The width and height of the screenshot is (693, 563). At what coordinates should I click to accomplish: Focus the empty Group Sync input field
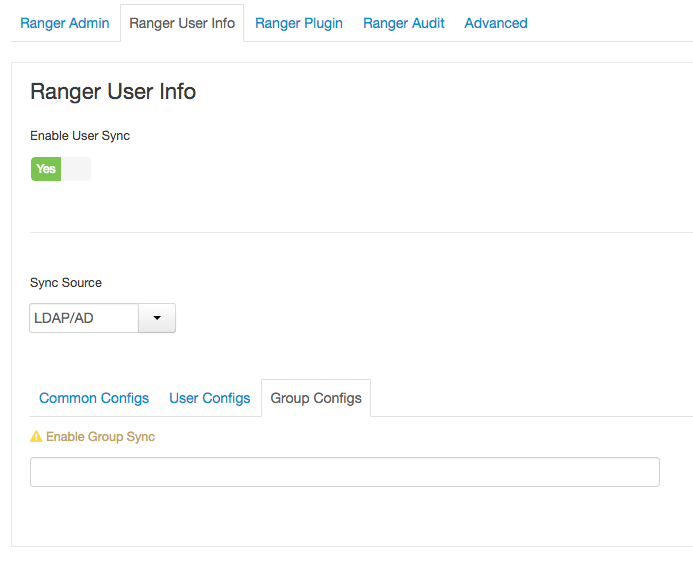(x=344, y=472)
